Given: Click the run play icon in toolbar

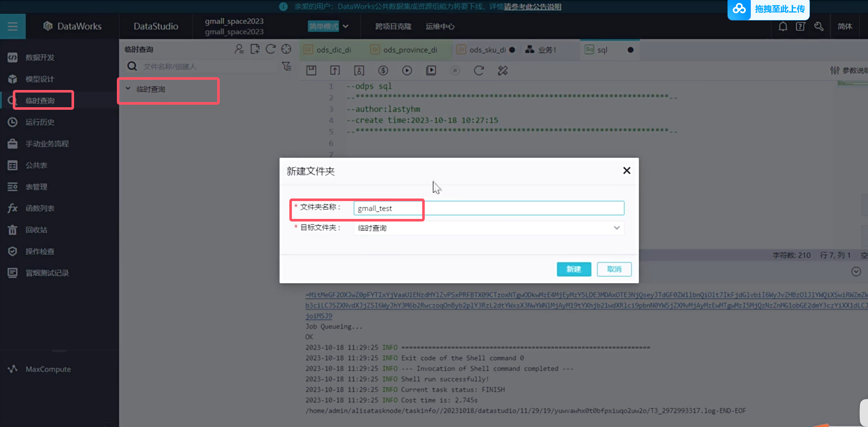Looking at the screenshot, I should (407, 71).
